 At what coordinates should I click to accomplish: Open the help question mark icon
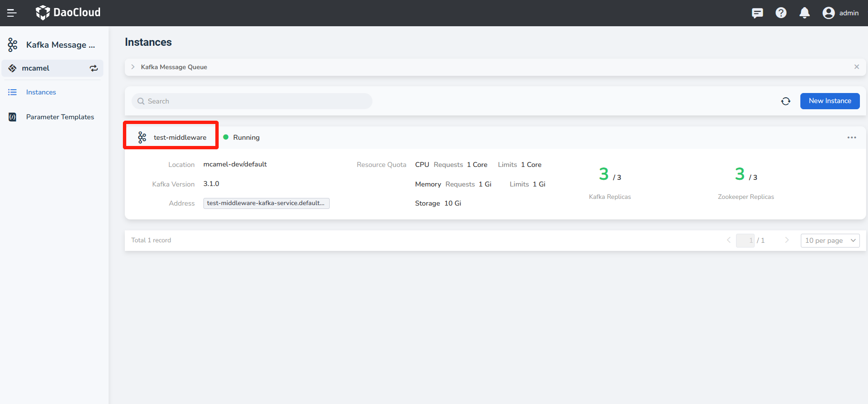(x=781, y=13)
